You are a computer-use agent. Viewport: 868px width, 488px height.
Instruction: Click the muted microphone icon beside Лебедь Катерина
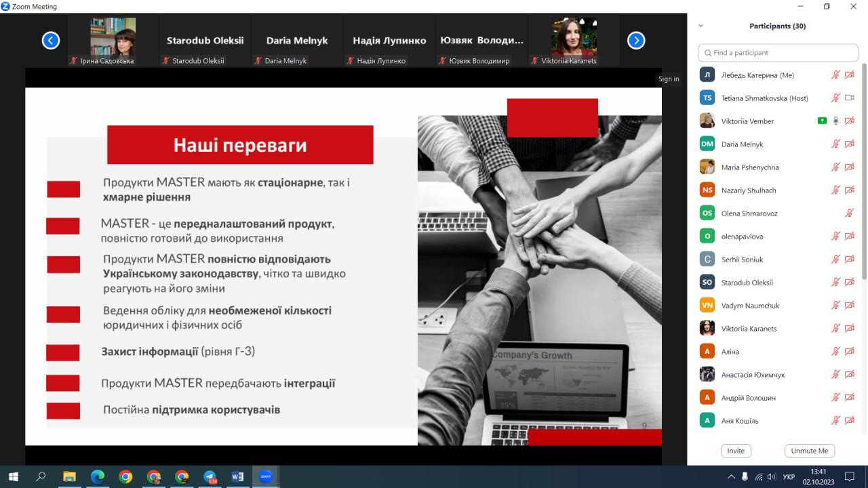pyautogui.click(x=836, y=75)
